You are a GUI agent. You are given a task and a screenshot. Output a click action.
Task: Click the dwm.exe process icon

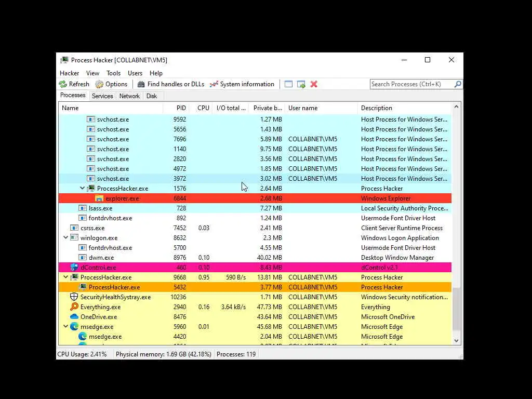83,258
